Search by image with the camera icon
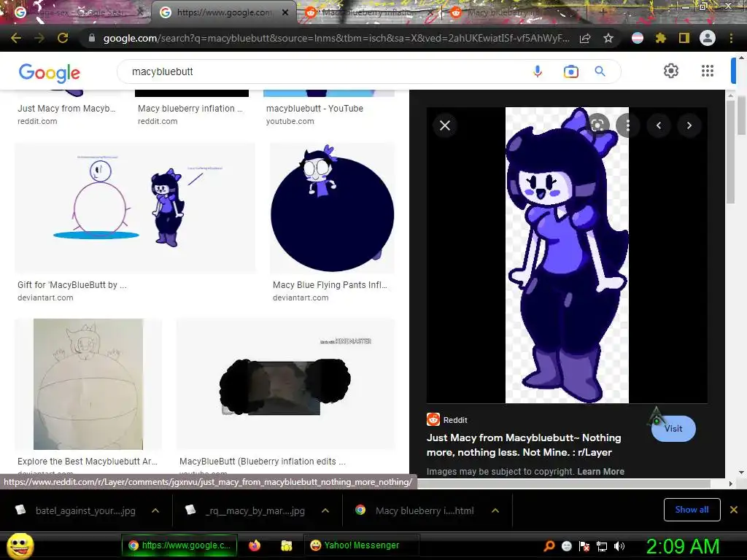The height and width of the screenshot is (560, 747). 570,71
